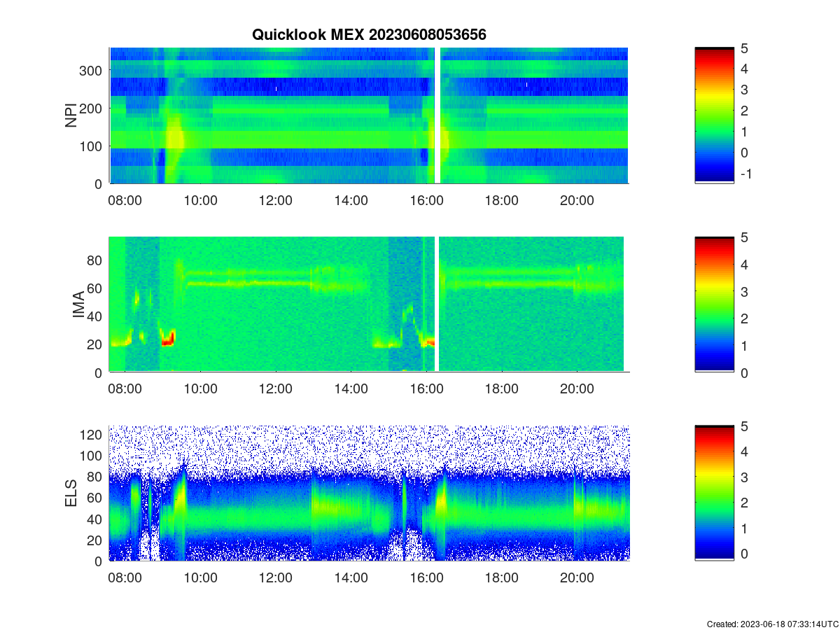The height and width of the screenshot is (630, 840).
Task: Click the white data gap in the NPI panel
Action: point(437,115)
